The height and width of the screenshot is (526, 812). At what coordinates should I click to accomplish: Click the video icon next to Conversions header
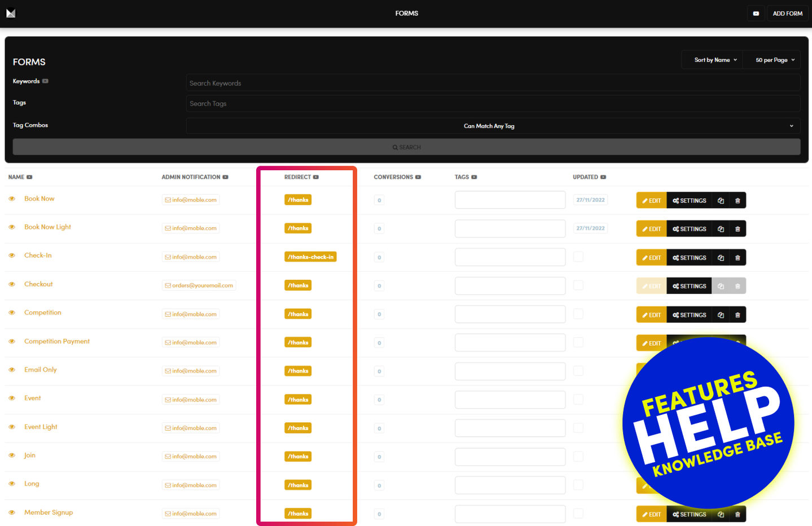418,177
